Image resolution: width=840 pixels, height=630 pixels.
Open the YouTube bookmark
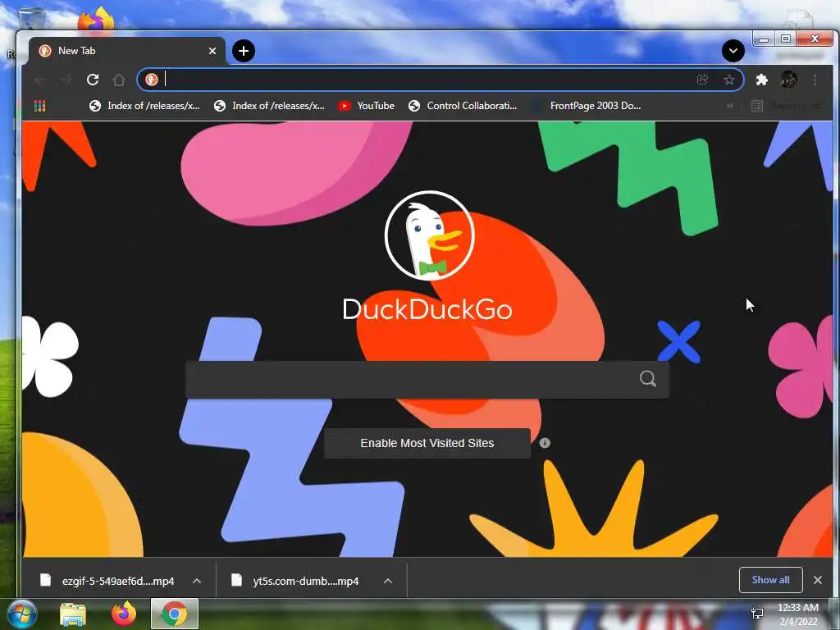click(x=367, y=106)
